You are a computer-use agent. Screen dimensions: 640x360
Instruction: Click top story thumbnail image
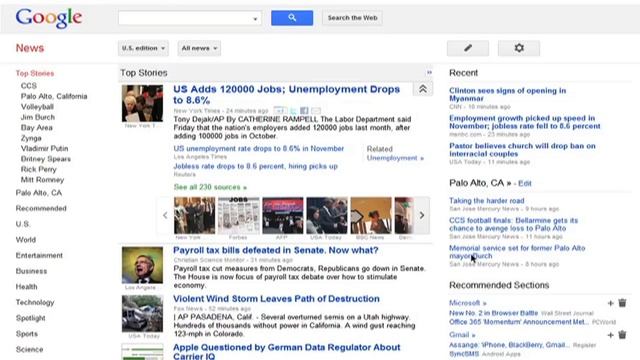click(x=142, y=103)
